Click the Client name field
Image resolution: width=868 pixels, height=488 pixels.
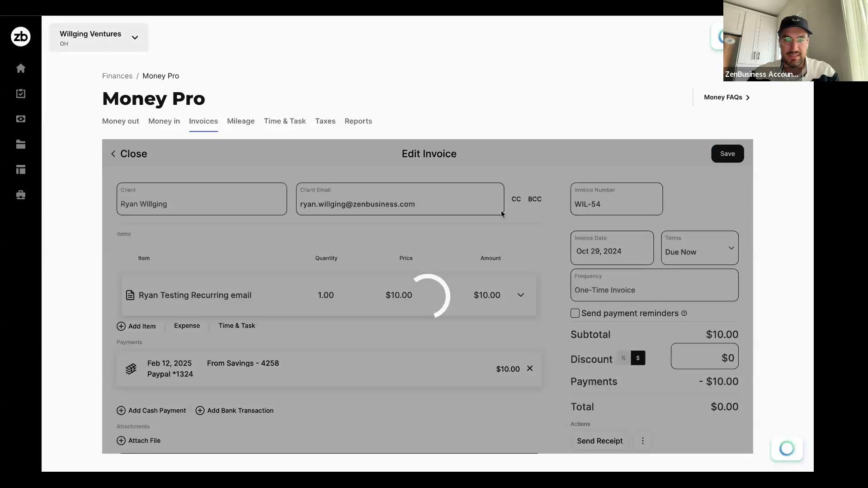pos(202,199)
